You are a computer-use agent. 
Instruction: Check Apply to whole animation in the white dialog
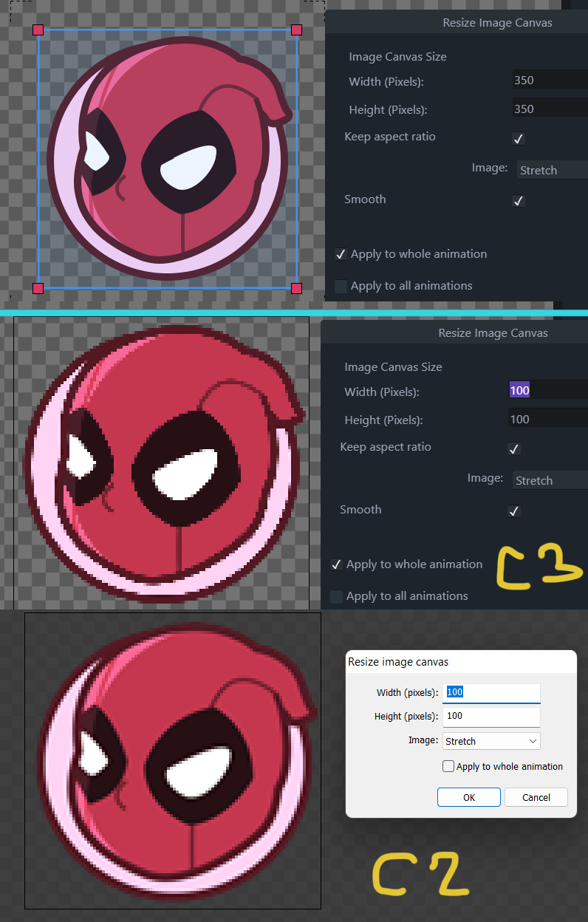448,766
